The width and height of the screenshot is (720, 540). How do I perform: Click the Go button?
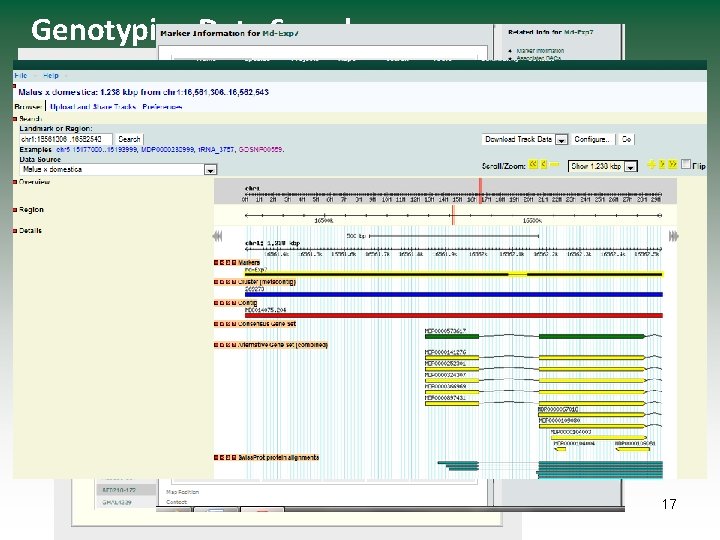(x=626, y=139)
